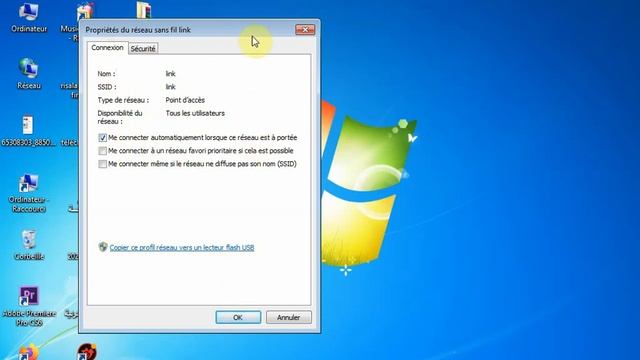The image size is (640, 360).
Task: Open the Ordinateur desktop icon
Action: pos(29,17)
